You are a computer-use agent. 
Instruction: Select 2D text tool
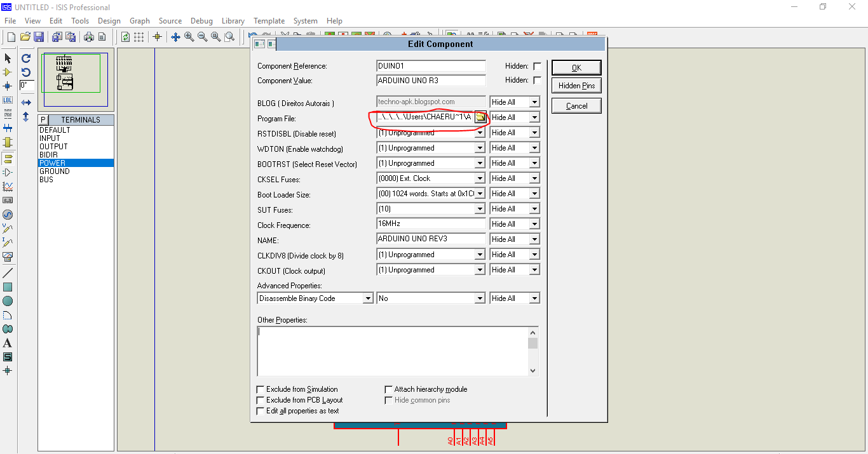click(8, 343)
